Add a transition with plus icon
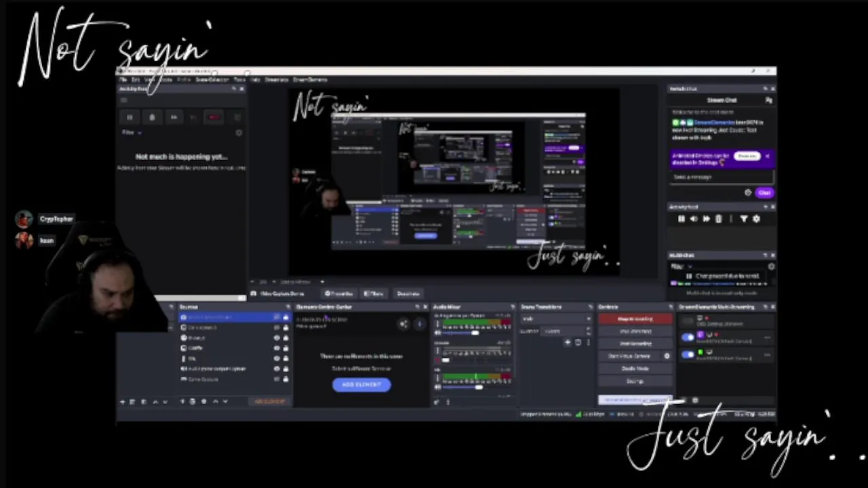This screenshot has width=868, height=488. tap(568, 343)
